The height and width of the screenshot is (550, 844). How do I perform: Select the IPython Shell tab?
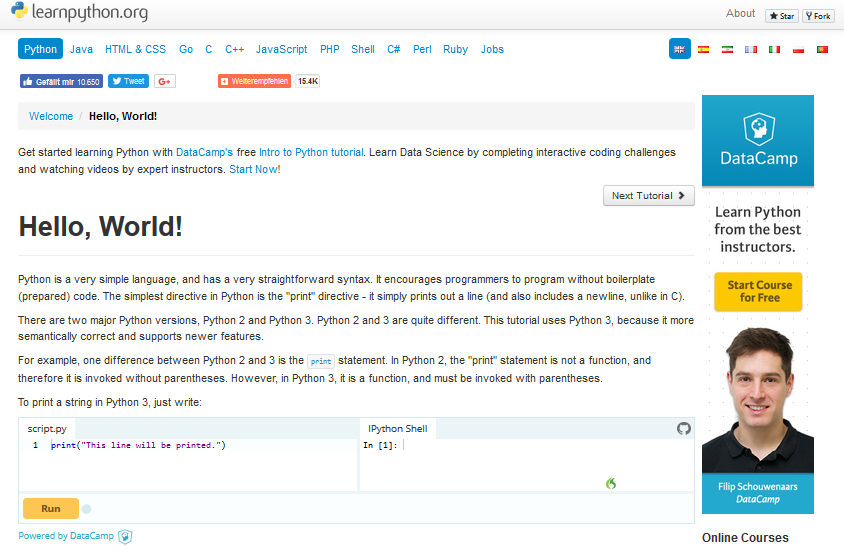click(x=397, y=428)
